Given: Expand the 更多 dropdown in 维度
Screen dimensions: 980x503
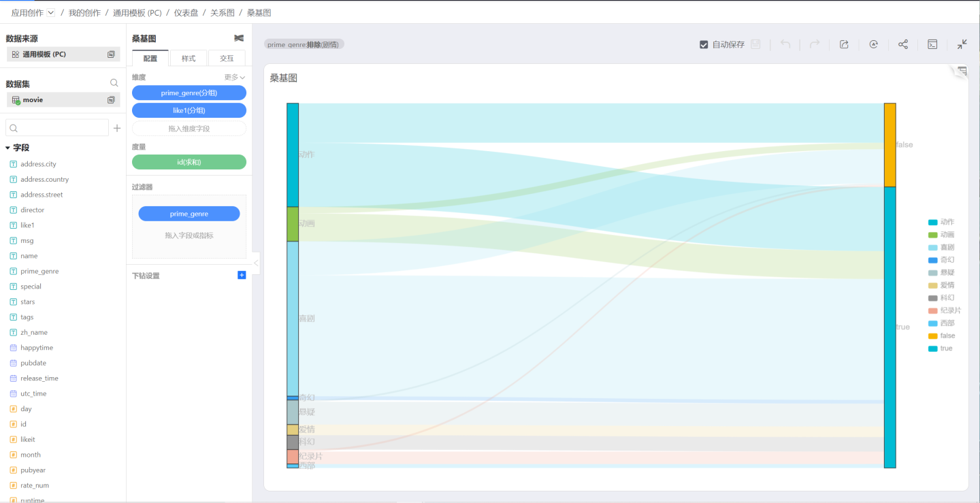Looking at the screenshot, I should click(235, 78).
